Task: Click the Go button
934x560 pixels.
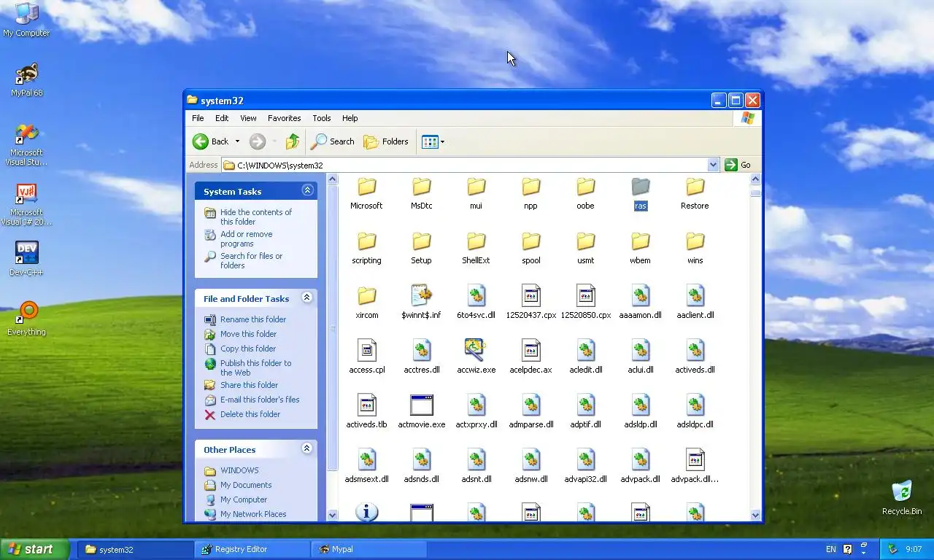Action: [738, 165]
